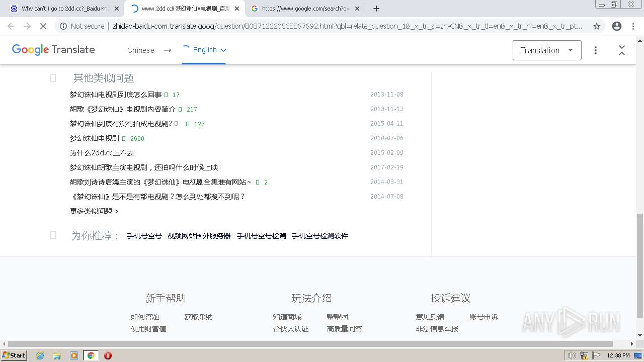Open question dated 2014-03-31
644x362 pixels.
click(x=160, y=182)
